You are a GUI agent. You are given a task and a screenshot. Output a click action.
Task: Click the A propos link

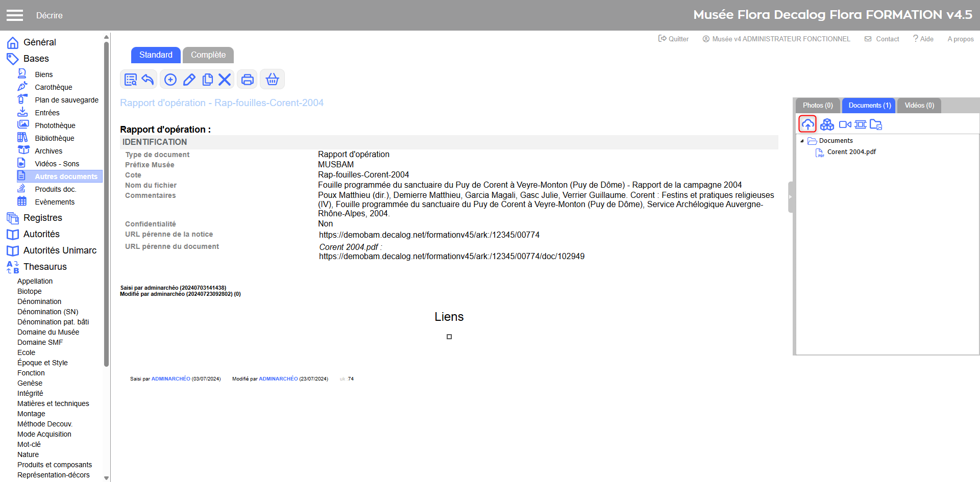[961, 39]
